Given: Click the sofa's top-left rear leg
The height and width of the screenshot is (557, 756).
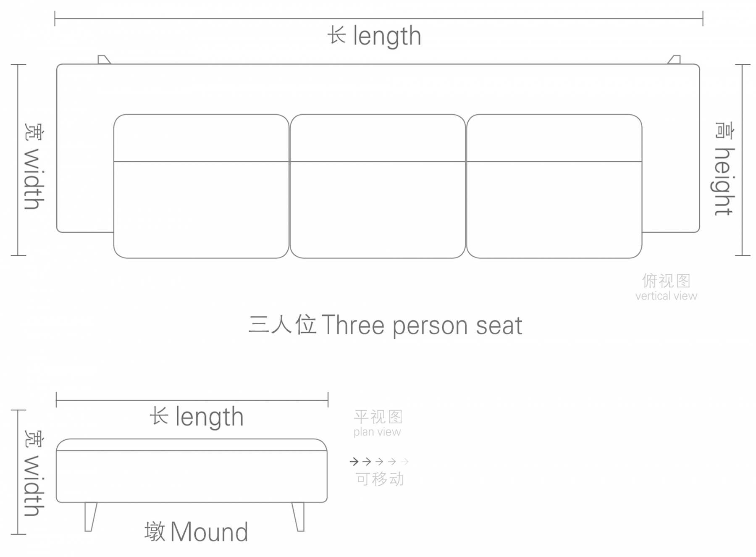Looking at the screenshot, I should [104, 60].
